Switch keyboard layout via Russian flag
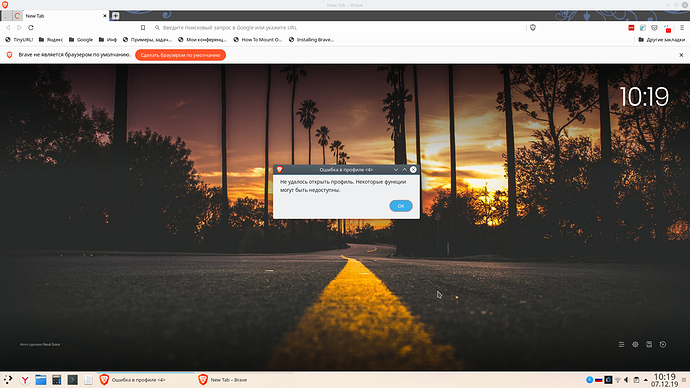The height and width of the screenshot is (388, 690). 598,380
